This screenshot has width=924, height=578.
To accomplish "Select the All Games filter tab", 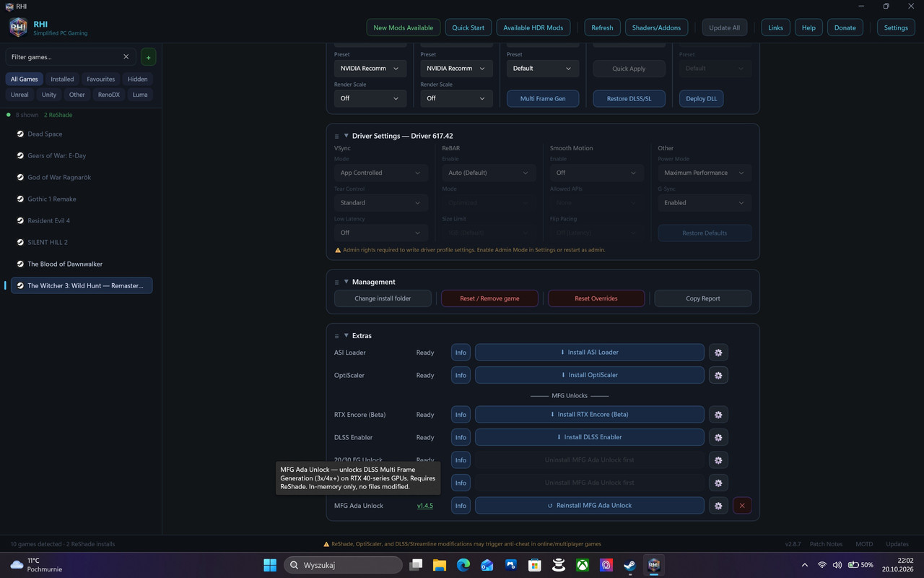I will click(x=25, y=79).
